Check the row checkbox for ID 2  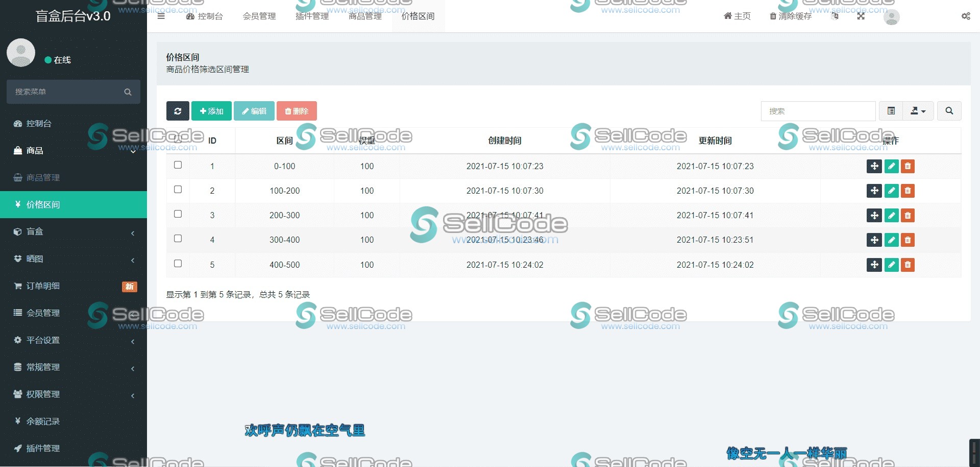click(x=178, y=189)
